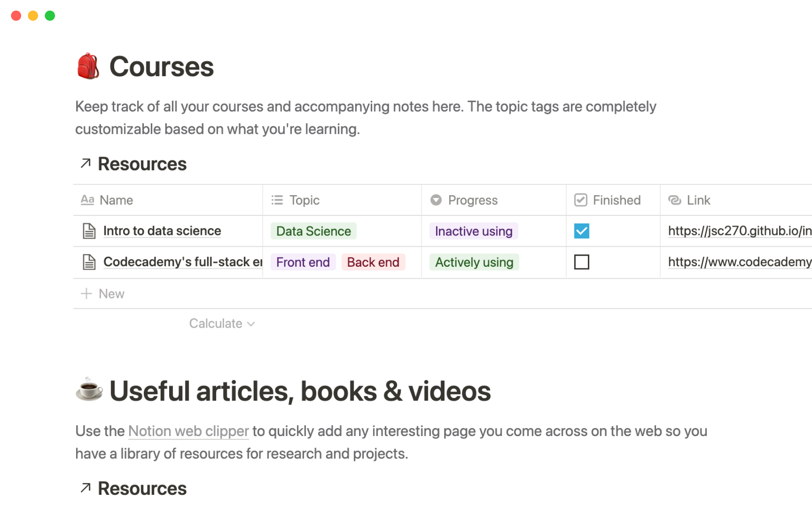812x508 pixels.
Task: Open the Calculate dropdown below the table
Action: pyautogui.click(x=222, y=323)
